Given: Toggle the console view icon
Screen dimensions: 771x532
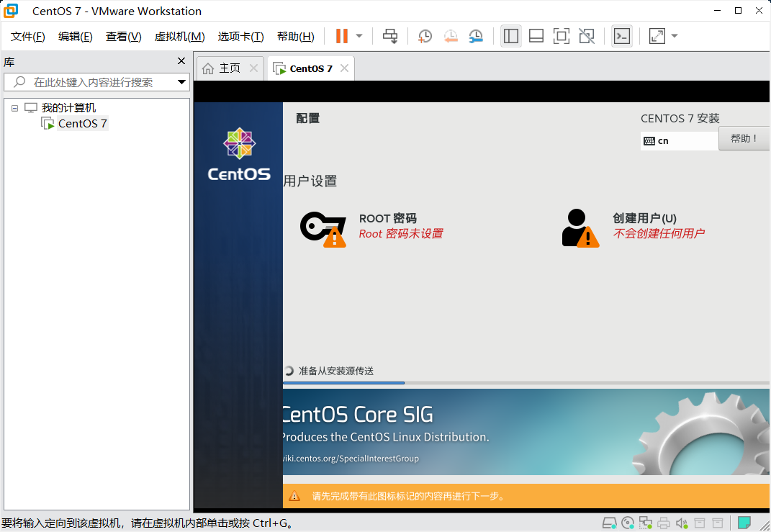Looking at the screenshot, I should pyautogui.click(x=622, y=36).
